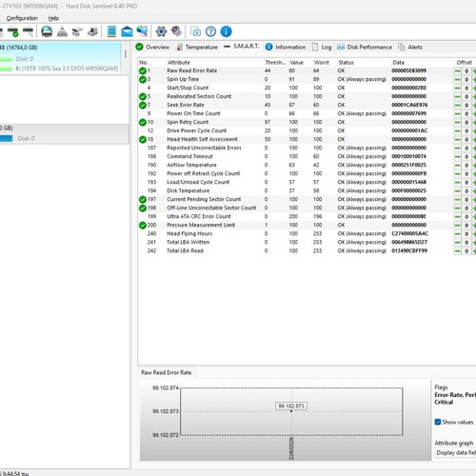This screenshot has height=476, width=476.
Task: Open settings via the blue gear icon
Action: point(161,31)
